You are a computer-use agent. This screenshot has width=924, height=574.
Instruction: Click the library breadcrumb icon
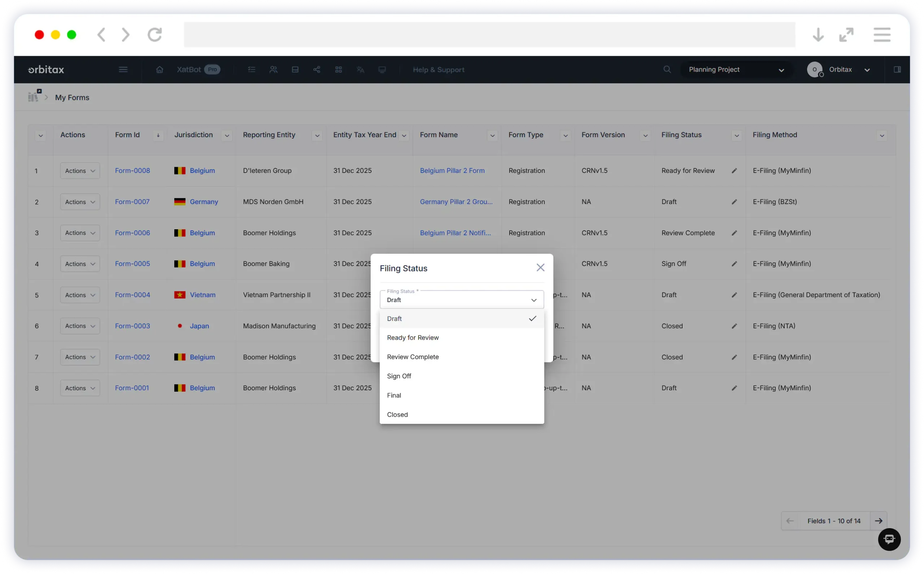pyautogui.click(x=34, y=96)
